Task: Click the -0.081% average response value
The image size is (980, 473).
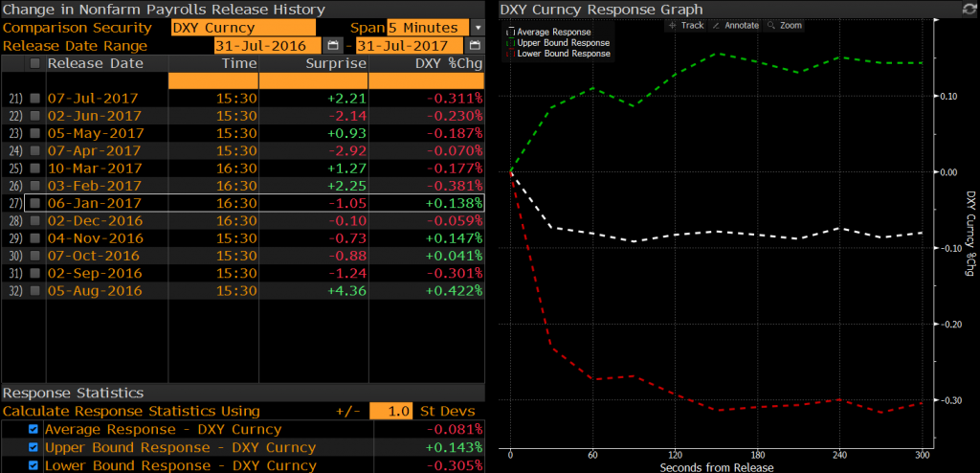Action: [x=455, y=430]
